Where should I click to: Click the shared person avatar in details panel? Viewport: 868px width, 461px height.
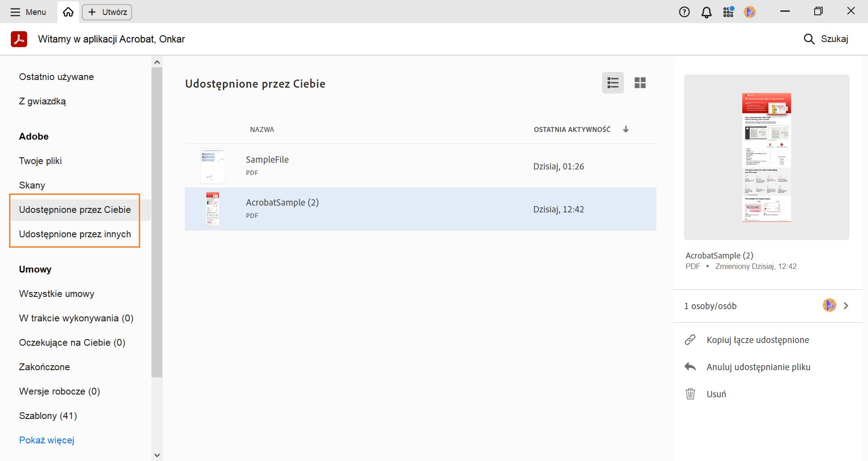830,306
